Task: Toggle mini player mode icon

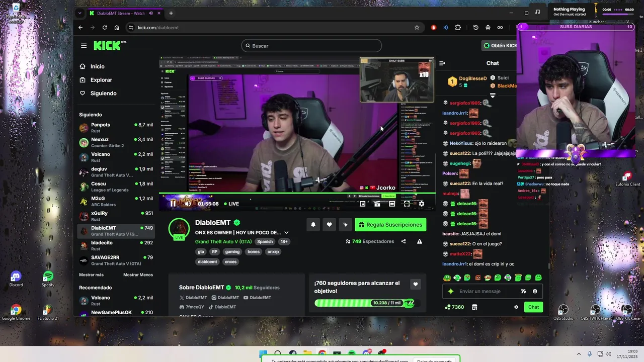Action: coord(377,204)
